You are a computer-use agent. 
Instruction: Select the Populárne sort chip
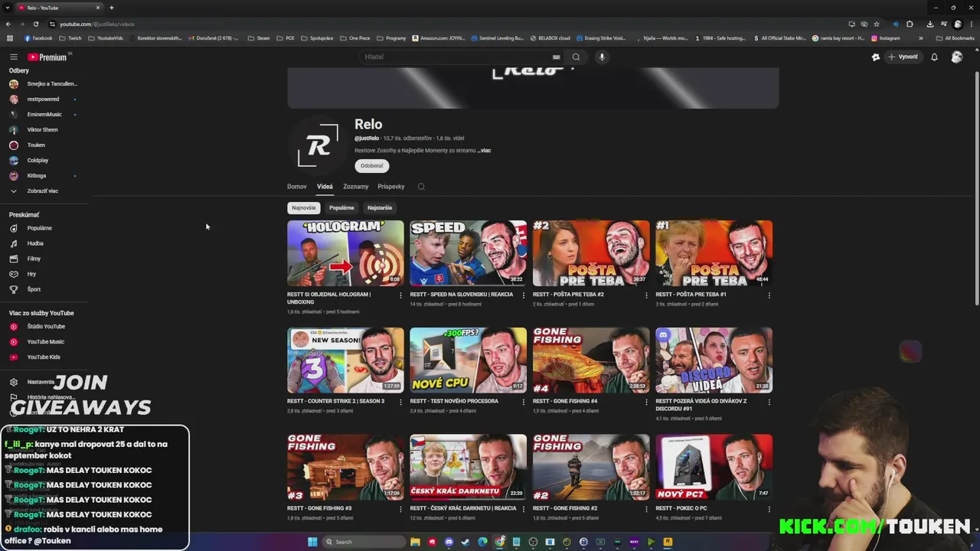point(341,207)
